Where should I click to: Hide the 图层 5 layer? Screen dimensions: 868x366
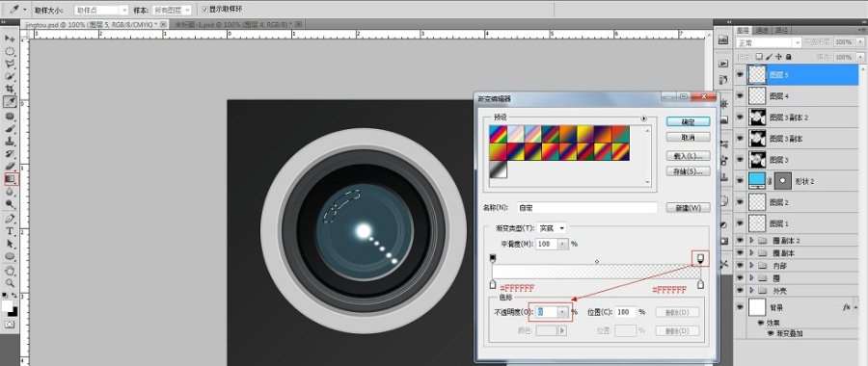pyautogui.click(x=740, y=74)
